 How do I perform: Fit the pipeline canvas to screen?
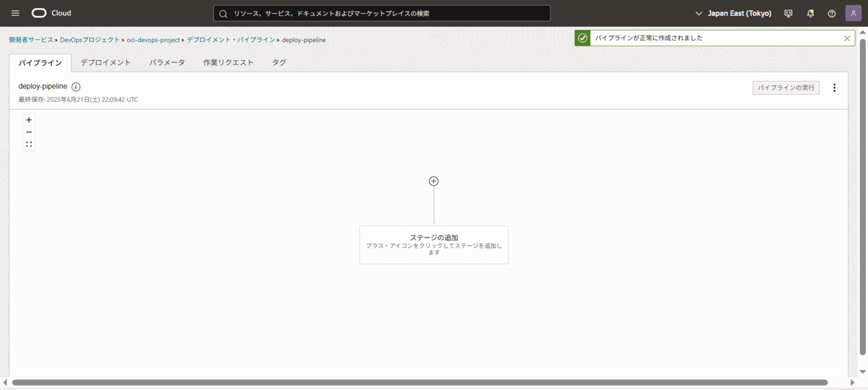29,144
